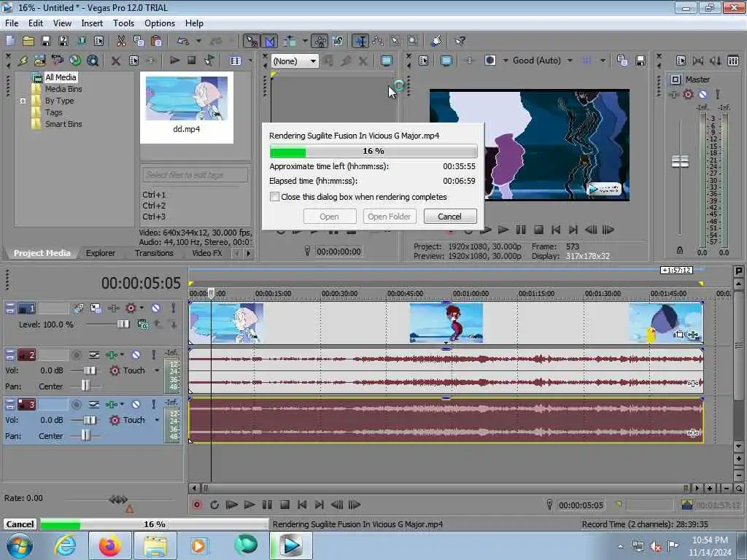Click the Pause button in transport bar

click(x=267, y=505)
